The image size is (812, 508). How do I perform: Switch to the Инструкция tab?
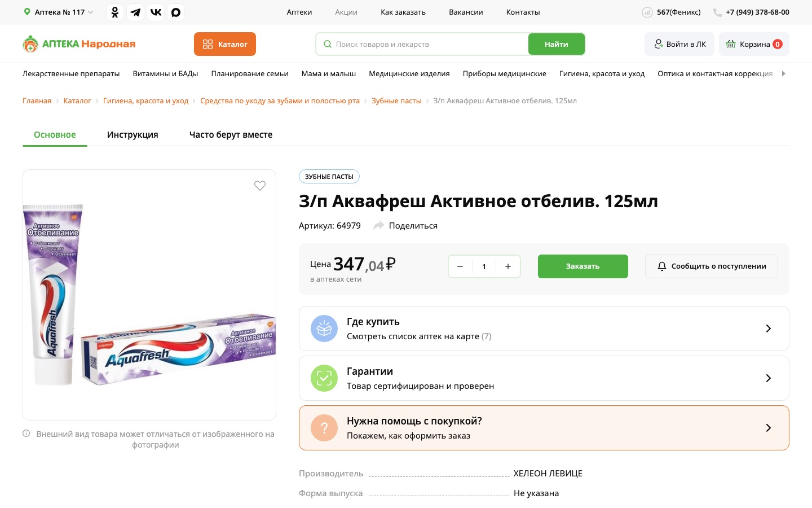tap(133, 134)
